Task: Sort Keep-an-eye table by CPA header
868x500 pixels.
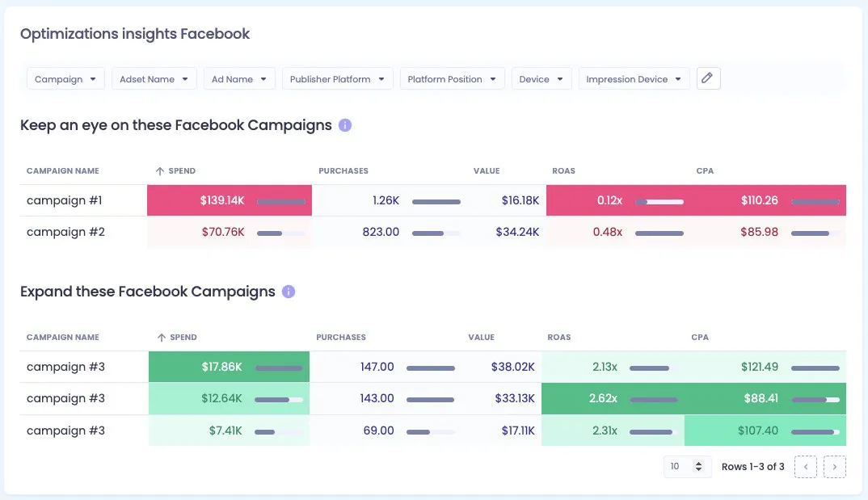Action: (705, 171)
